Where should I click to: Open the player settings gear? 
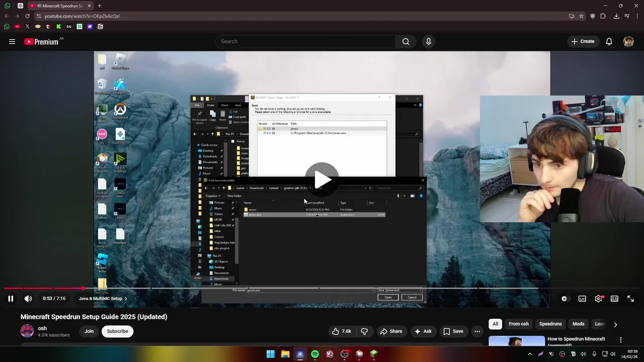[598, 299]
